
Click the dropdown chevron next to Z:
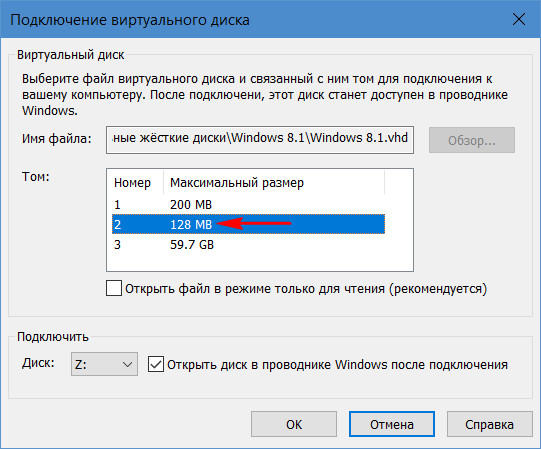pyautogui.click(x=127, y=364)
